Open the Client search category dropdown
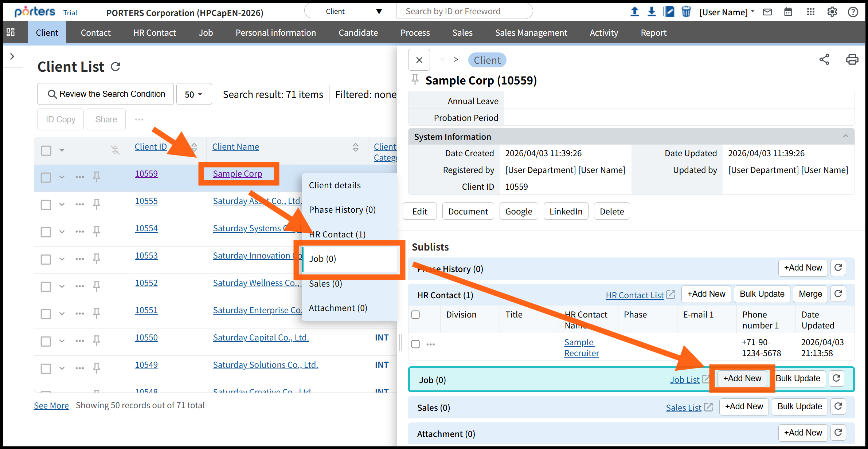This screenshot has height=449, width=868. (x=350, y=11)
